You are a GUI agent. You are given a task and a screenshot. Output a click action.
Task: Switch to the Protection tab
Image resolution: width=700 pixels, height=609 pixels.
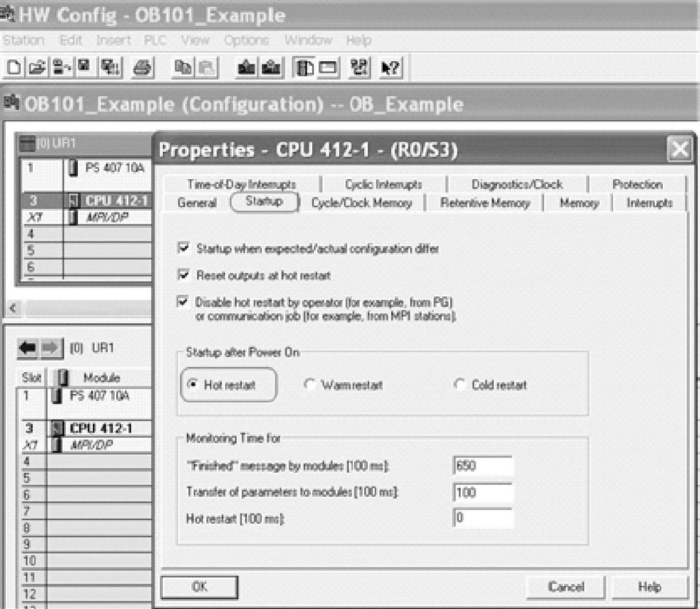pos(637,184)
